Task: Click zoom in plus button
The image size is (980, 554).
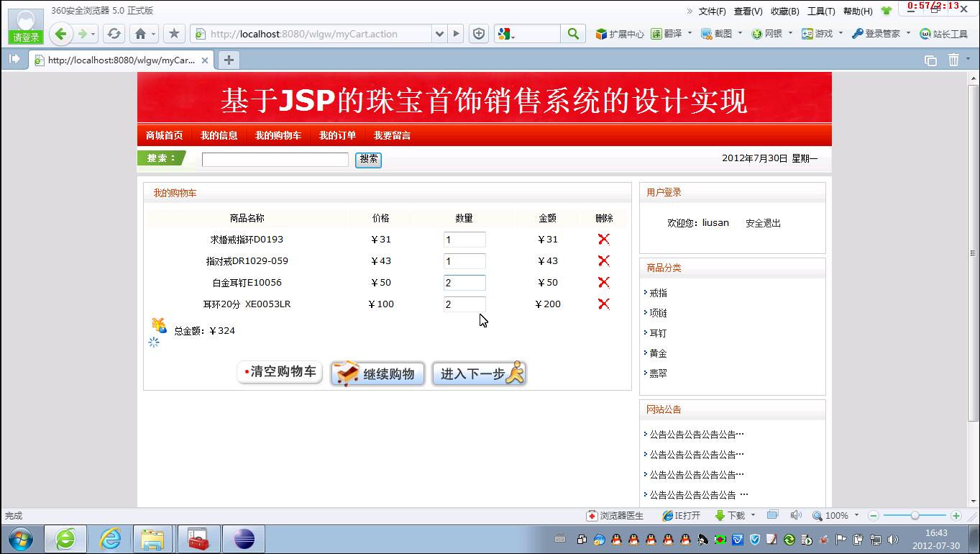Action: [956, 516]
